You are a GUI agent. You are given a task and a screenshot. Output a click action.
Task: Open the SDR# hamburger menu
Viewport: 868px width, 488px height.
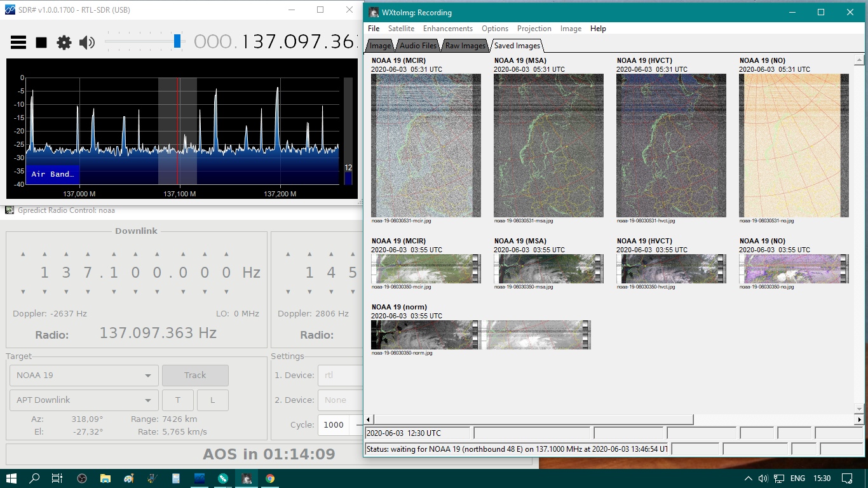[x=18, y=43]
